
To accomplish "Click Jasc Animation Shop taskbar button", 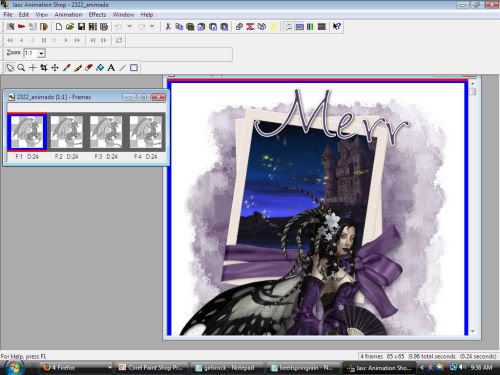I will pyautogui.click(x=379, y=368).
